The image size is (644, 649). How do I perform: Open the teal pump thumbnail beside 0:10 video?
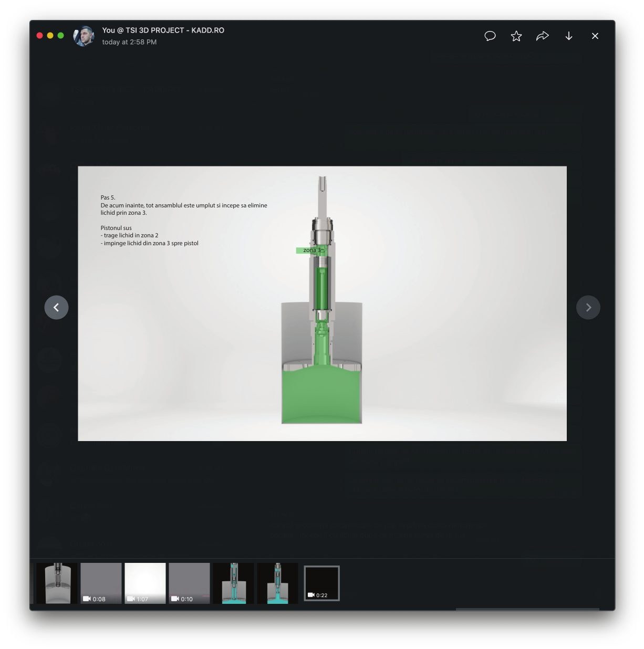(233, 583)
